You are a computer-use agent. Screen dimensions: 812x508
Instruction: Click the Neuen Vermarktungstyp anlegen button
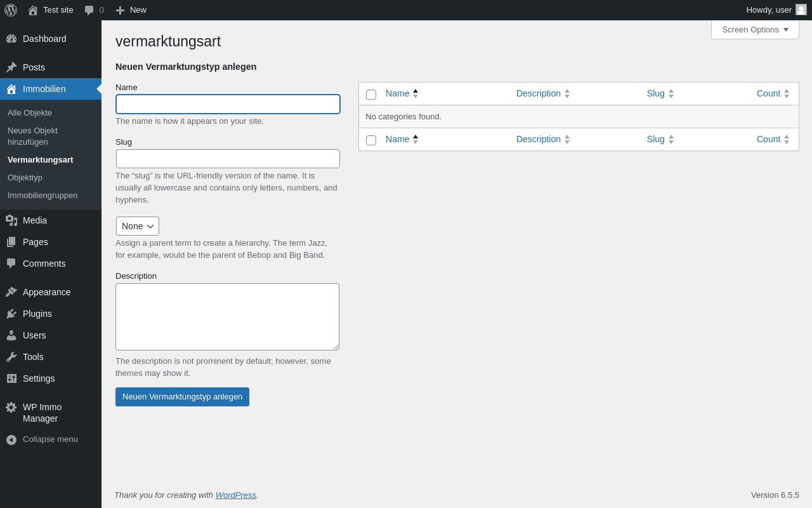coord(182,397)
